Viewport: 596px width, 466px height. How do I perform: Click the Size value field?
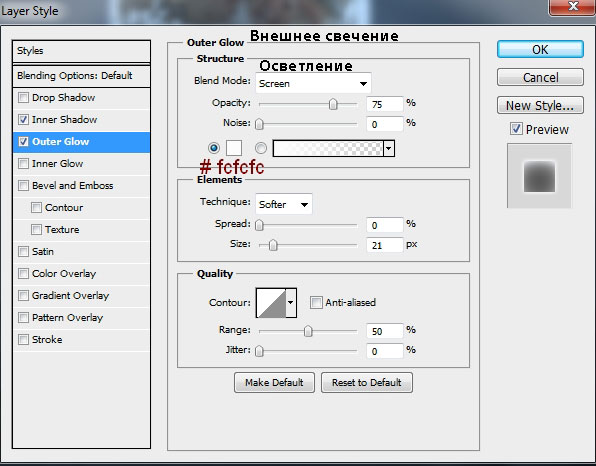tap(385, 245)
